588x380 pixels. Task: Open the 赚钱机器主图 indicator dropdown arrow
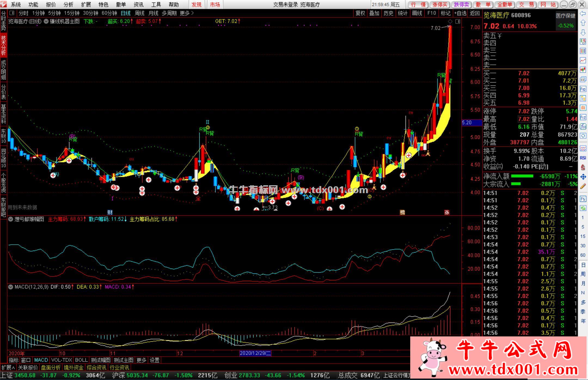46,21
